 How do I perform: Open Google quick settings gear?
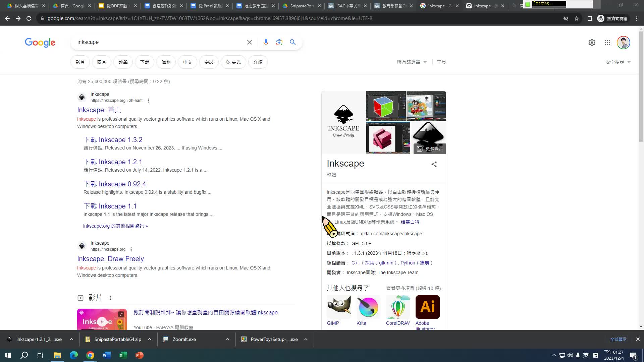[x=592, y=43]
